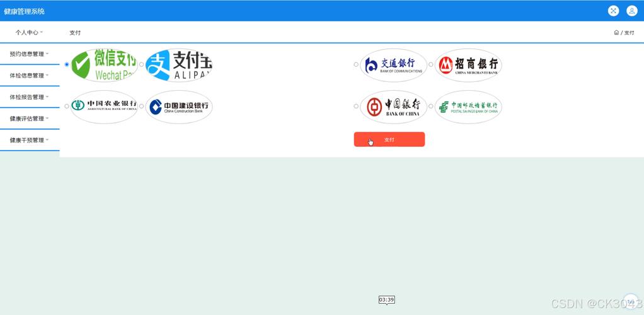The height and width of the screenshot is (315, 644).
Task: Select the 中国银行 radio button
Action: 356,106
